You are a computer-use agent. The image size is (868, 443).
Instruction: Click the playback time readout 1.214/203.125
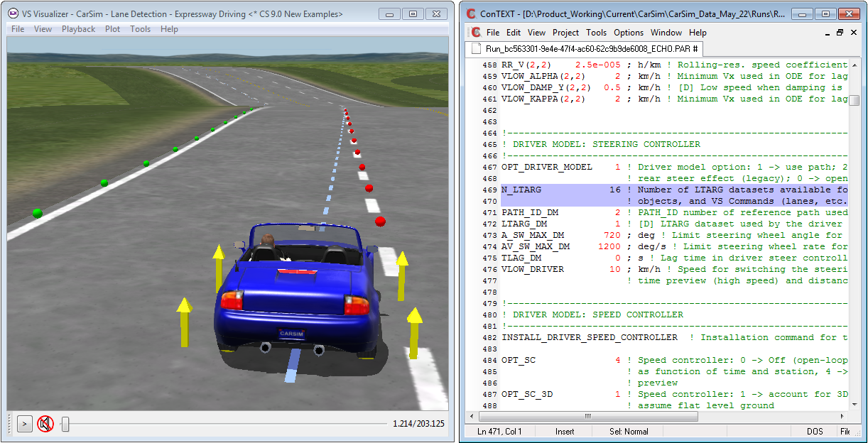point(418,424)
